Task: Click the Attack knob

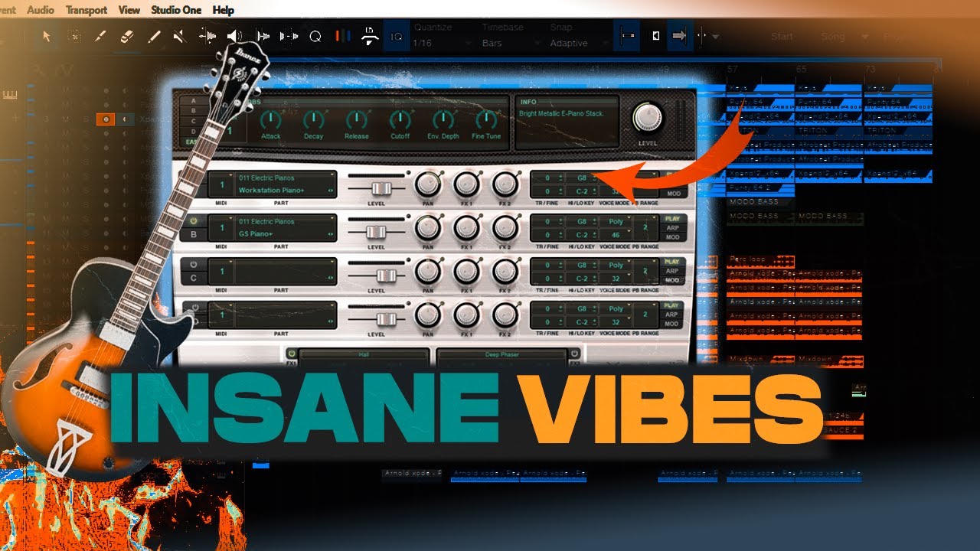Action: (x=270, y=119)
